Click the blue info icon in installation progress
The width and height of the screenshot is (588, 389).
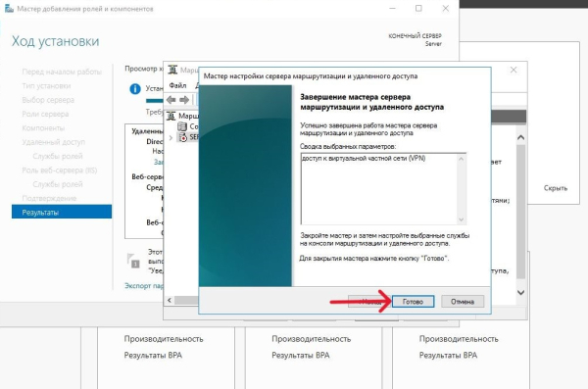[x=135, y=89]
